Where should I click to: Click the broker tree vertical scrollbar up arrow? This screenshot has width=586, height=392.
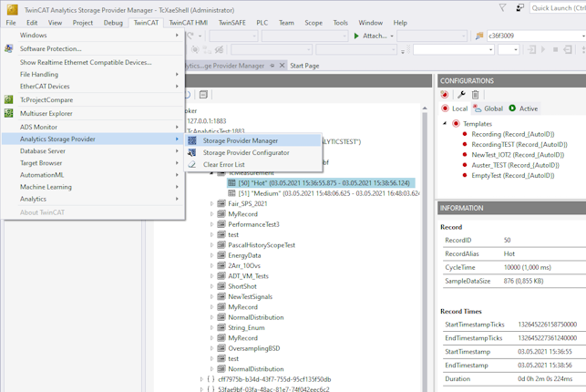point(425,108)
